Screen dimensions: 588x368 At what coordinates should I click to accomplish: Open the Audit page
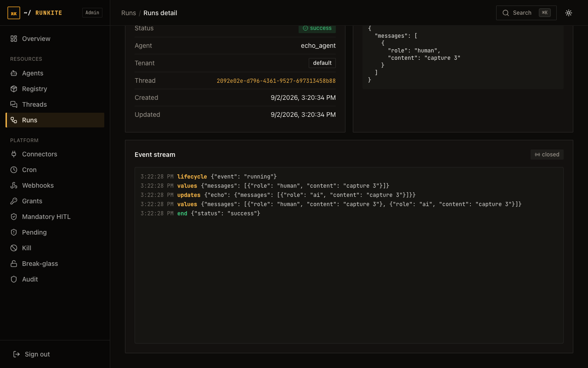click(55, 279)
